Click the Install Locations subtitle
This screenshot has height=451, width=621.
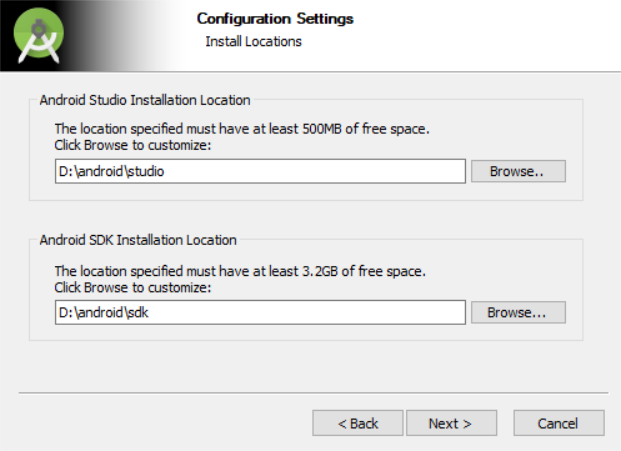(x=253, y=42)
